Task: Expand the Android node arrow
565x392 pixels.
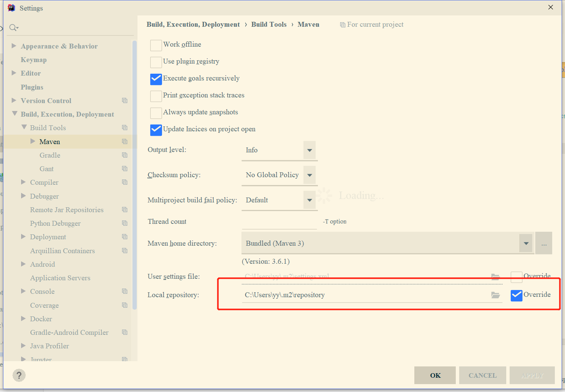Action: click(x=23, y=264)
